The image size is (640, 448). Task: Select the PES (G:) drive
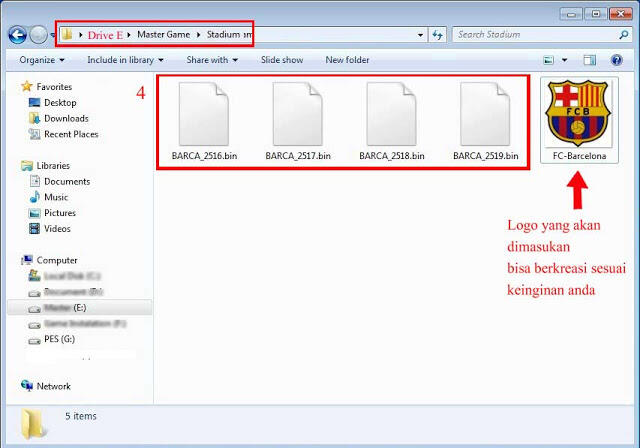59,339
